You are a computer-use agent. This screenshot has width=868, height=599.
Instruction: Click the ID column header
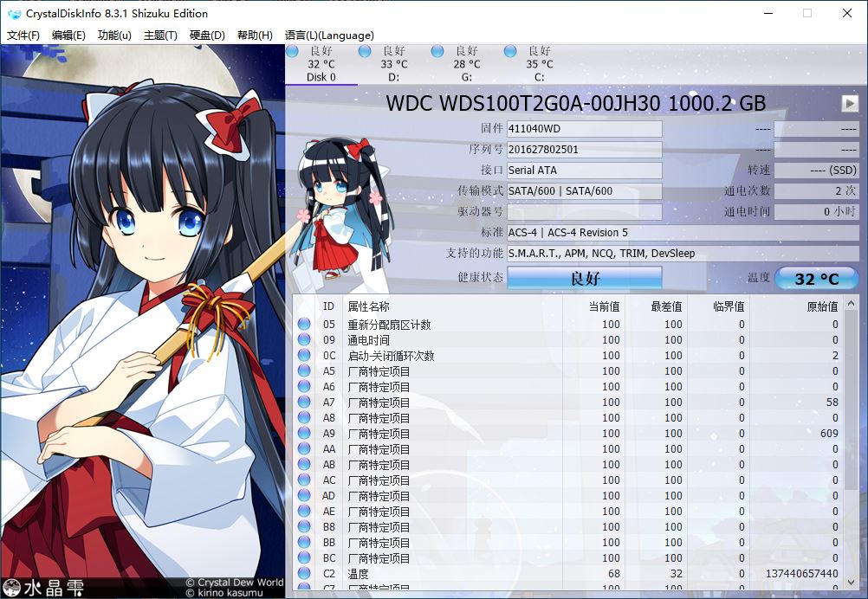click(329, 306)
